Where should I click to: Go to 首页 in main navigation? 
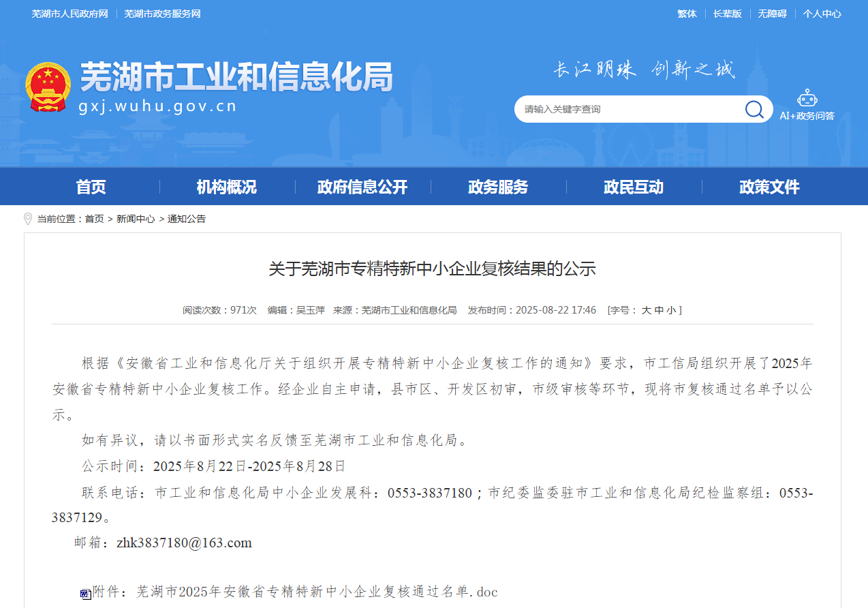click(91, 187)
